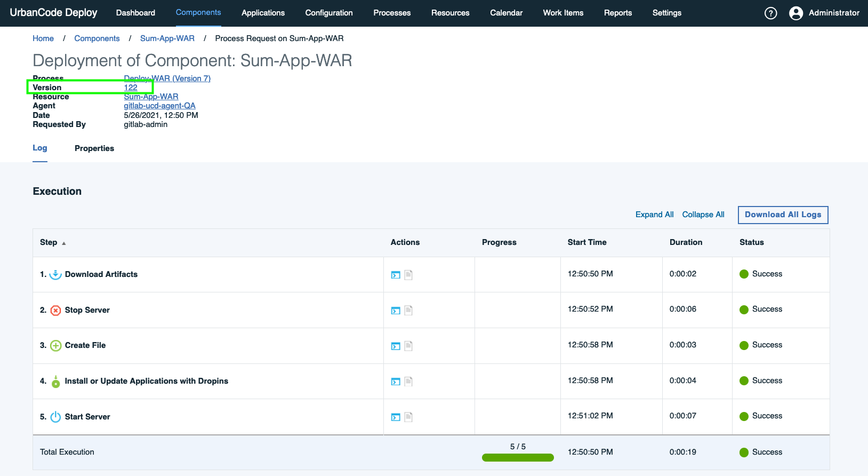Open Deploy-WAR (Version 7) process link

pos(167,78)
